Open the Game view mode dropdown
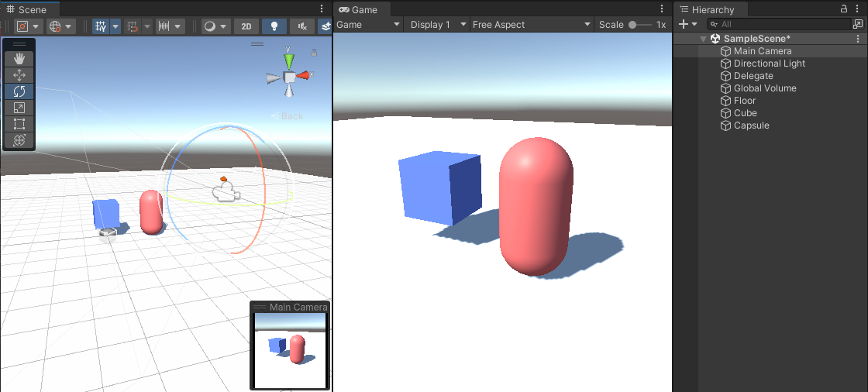 point(368,24)
